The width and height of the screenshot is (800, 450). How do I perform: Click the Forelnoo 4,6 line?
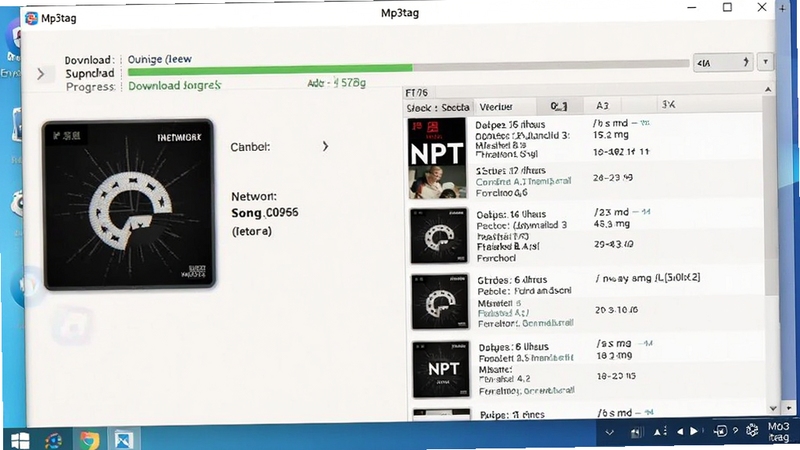click(502, 193)
